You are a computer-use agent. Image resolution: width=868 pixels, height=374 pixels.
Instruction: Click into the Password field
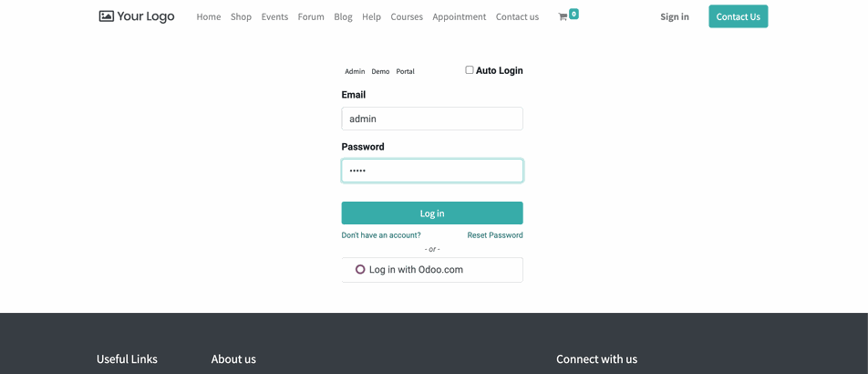[432, 171]
